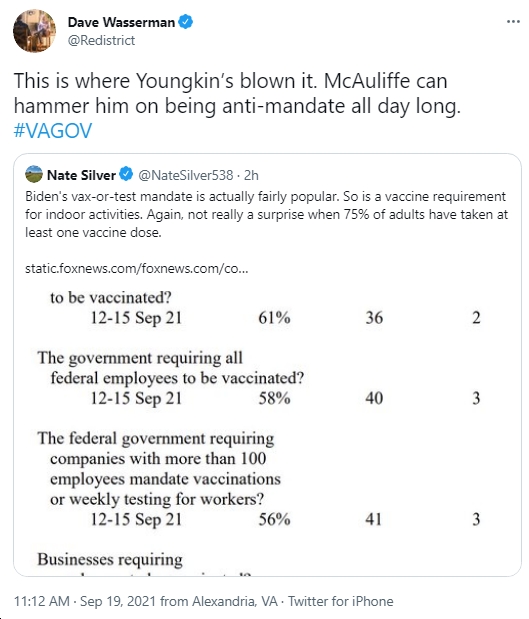Open the poll table image in quoted tweet
Viewport: 529px width, 619px height.
268,432
